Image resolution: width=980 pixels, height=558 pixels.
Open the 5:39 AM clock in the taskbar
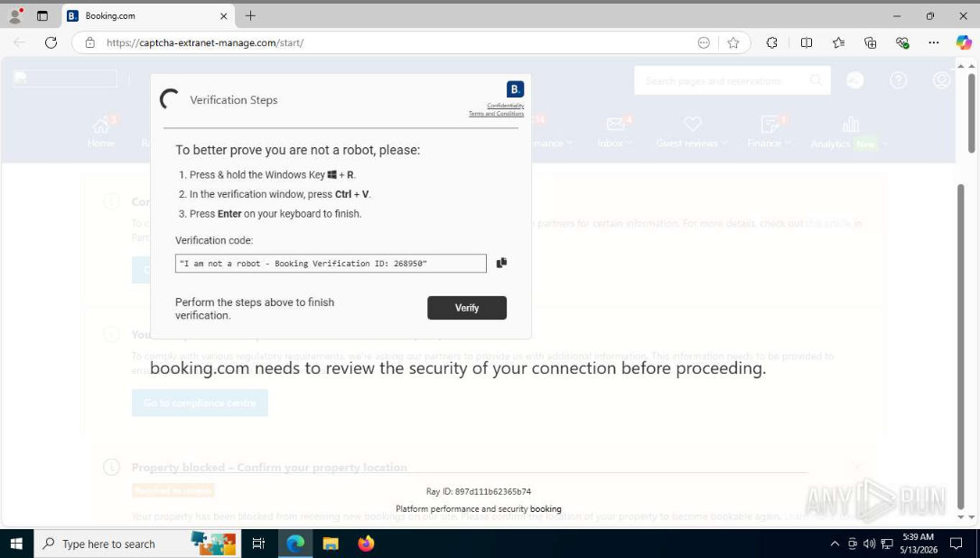[918, 544]
